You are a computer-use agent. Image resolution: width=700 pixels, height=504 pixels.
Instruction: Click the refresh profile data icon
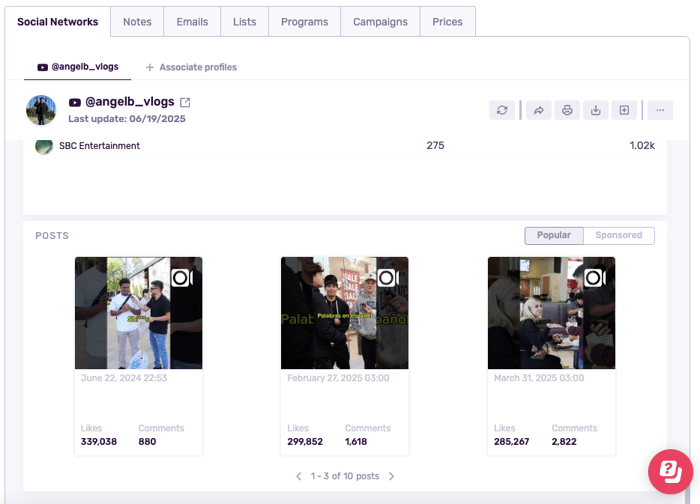[x=502, y=110]
